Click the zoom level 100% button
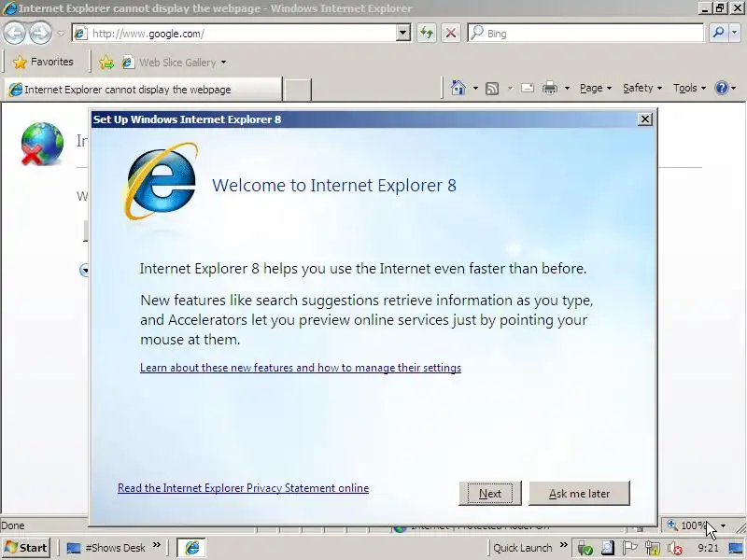 tap(689, 525)
